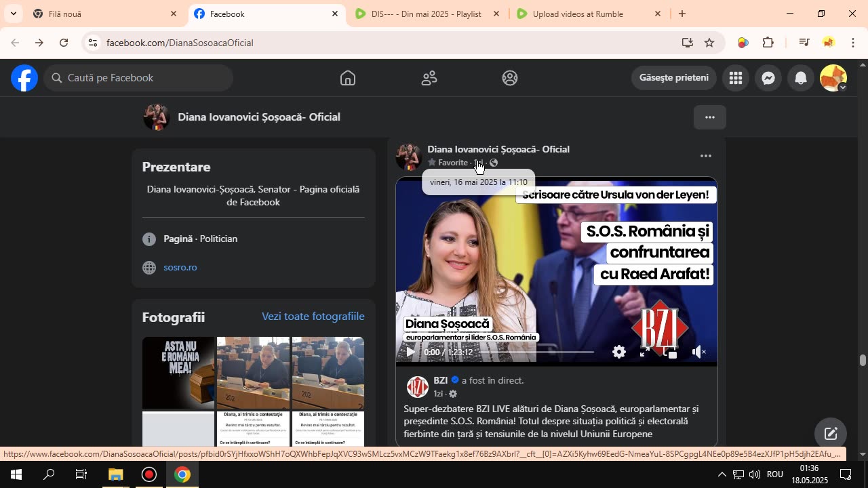Open the new message compose icon
Viewport: 868px width, 488px height.
click(831, 434)
